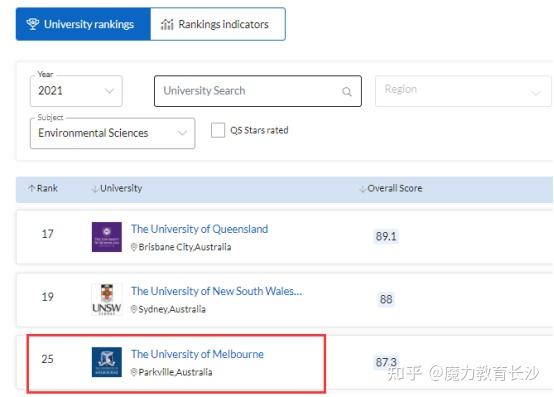Open the Subject Environmental Sciences dropdown

pyautogui.click(x=112, y=133)
